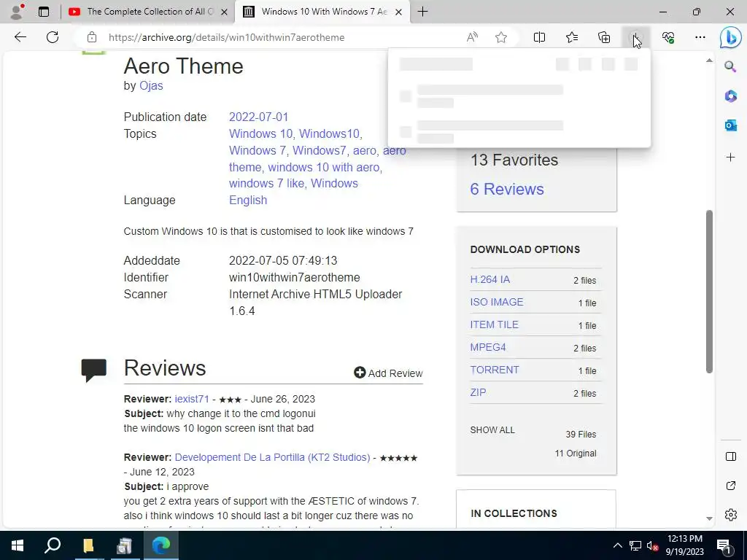Click SHOW ALL download files
Viewport: 747px width, 560px height.
click(492, 430)
